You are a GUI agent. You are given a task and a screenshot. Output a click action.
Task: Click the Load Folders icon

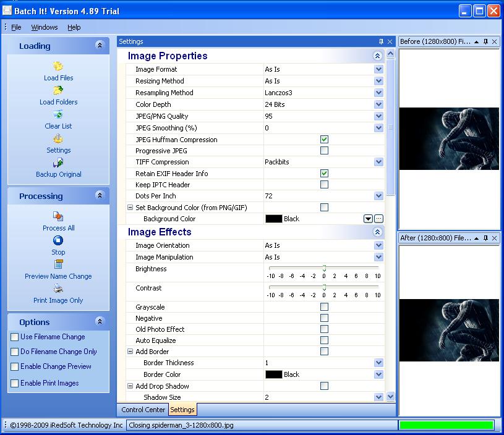(58, 90)
